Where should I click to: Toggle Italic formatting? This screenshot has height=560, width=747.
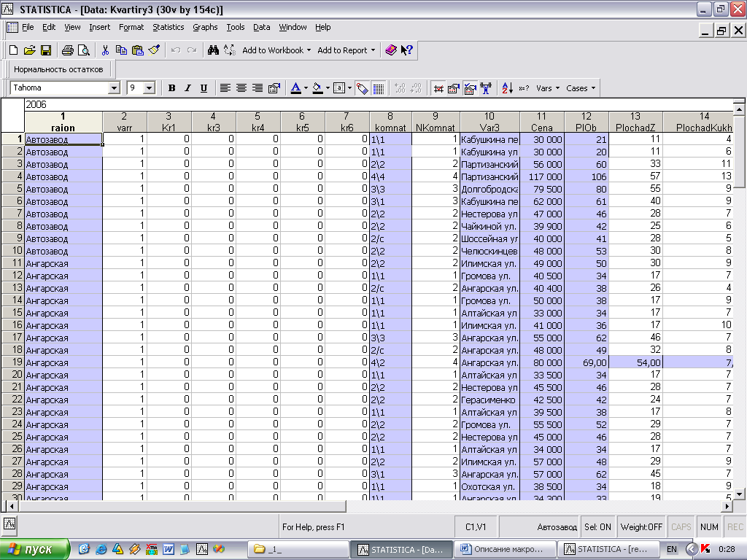tap(187, 88)
